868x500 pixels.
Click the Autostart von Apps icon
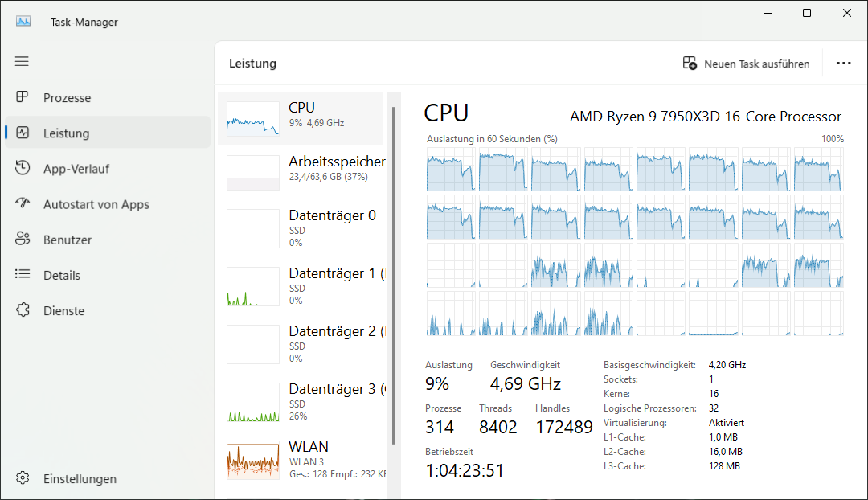[23, 203]
